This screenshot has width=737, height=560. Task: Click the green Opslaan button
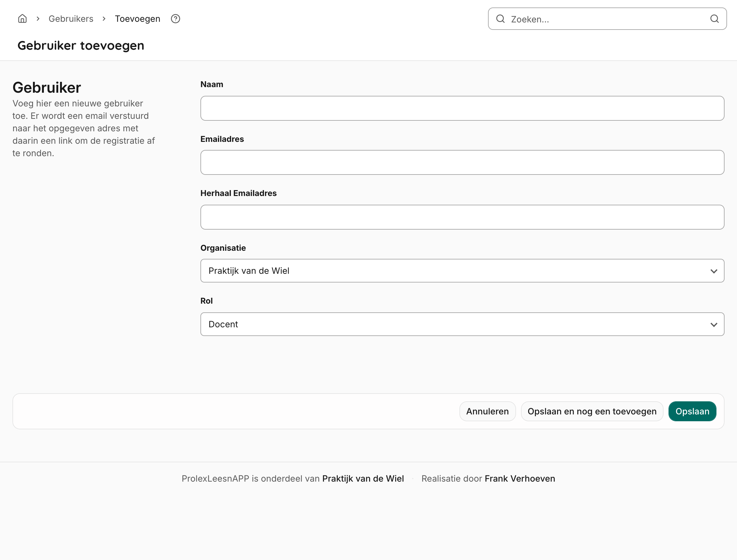coord(692,411)
